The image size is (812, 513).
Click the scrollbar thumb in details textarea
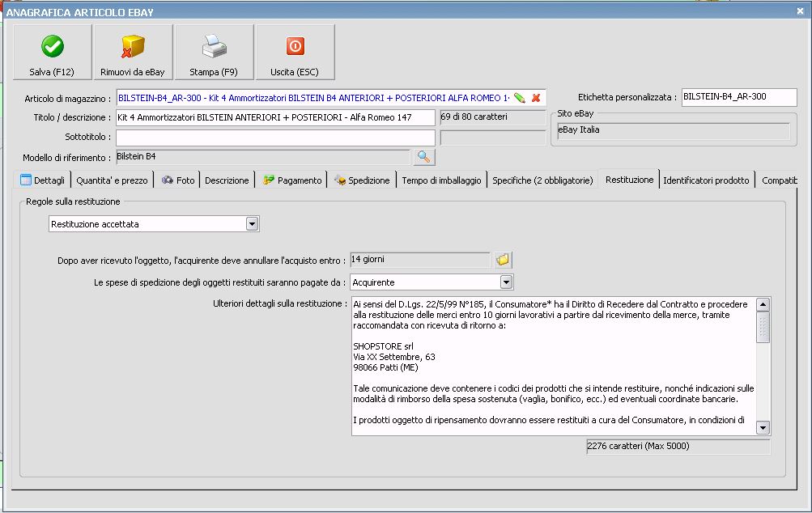(x=763, y=327)
